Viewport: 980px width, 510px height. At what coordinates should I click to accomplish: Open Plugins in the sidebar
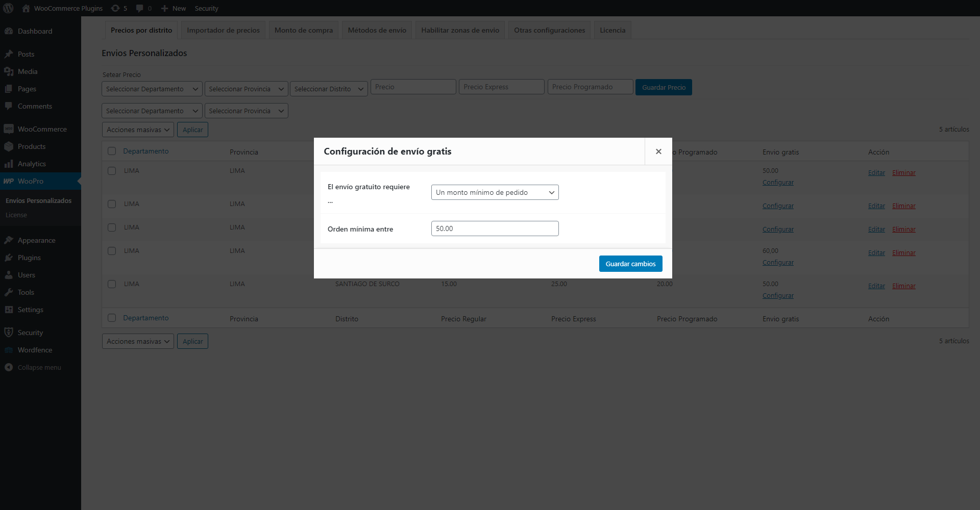click(29, 258)
